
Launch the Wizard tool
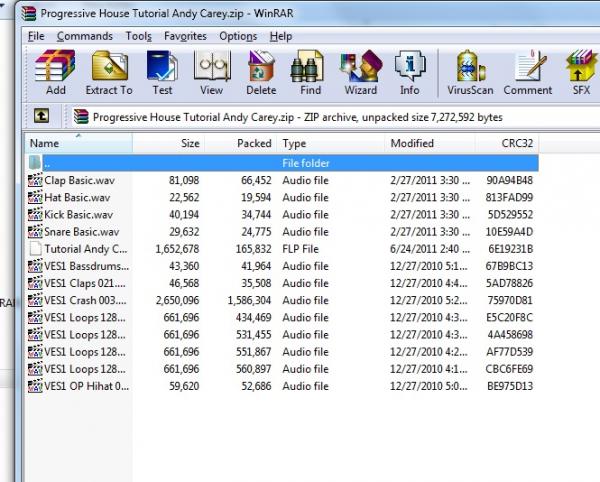click(360, 72)
